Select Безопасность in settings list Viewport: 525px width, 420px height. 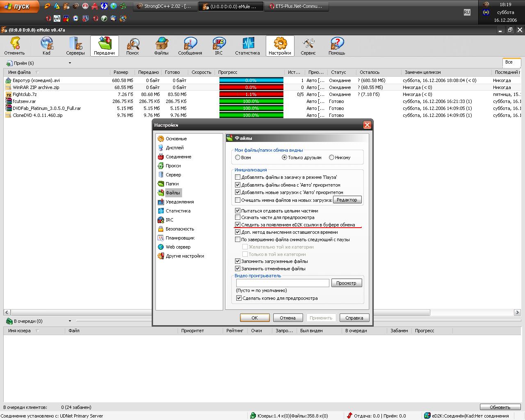tap(180, 229)
